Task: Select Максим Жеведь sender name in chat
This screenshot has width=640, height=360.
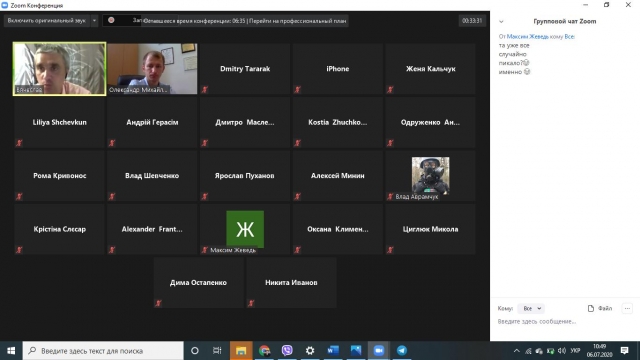Action: click(527, 36)
